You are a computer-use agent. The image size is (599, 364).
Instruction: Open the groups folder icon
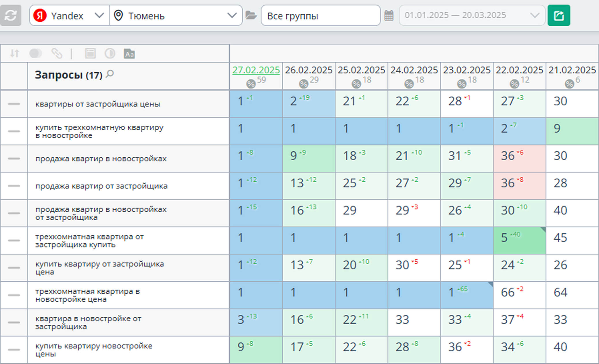[251, 15]
